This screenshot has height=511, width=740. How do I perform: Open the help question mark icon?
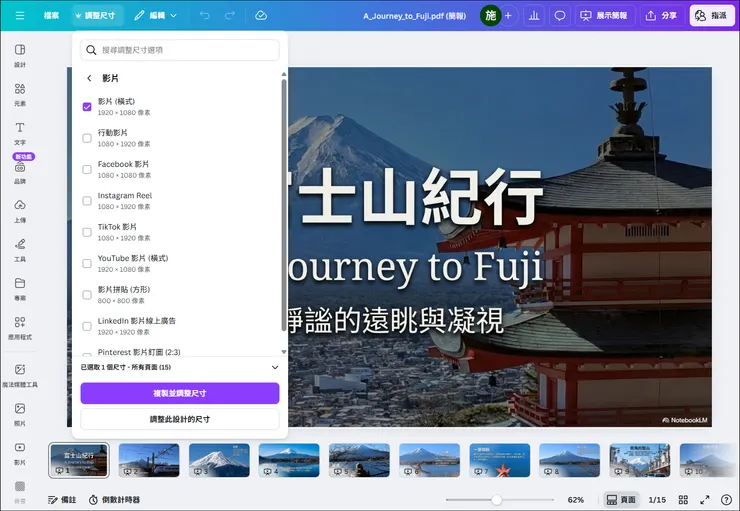click(726, 500)
